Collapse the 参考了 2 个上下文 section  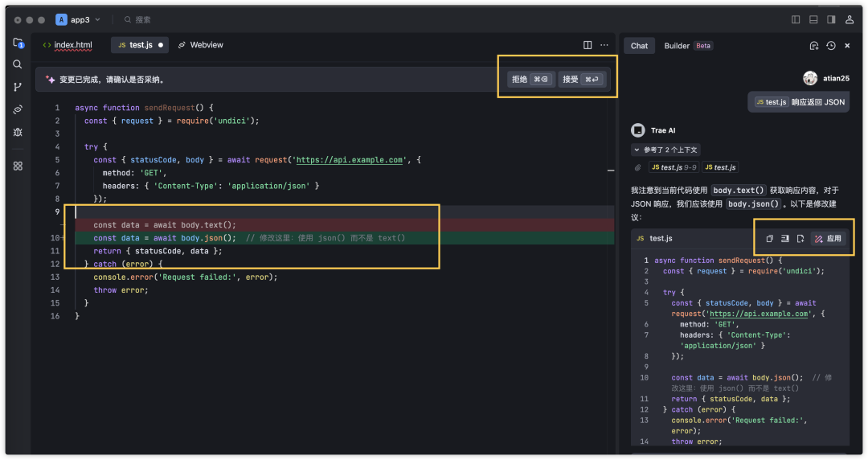[666, 150]
